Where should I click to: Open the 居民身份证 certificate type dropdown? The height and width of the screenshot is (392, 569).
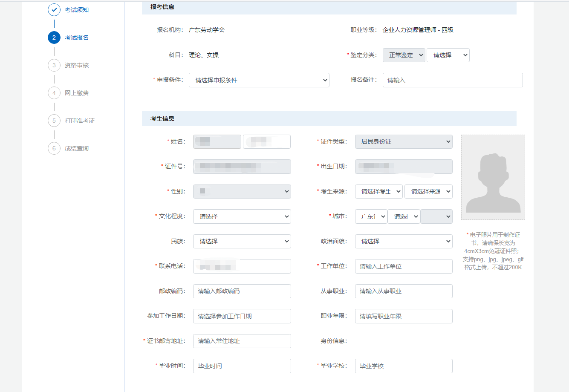pos(404,141)
